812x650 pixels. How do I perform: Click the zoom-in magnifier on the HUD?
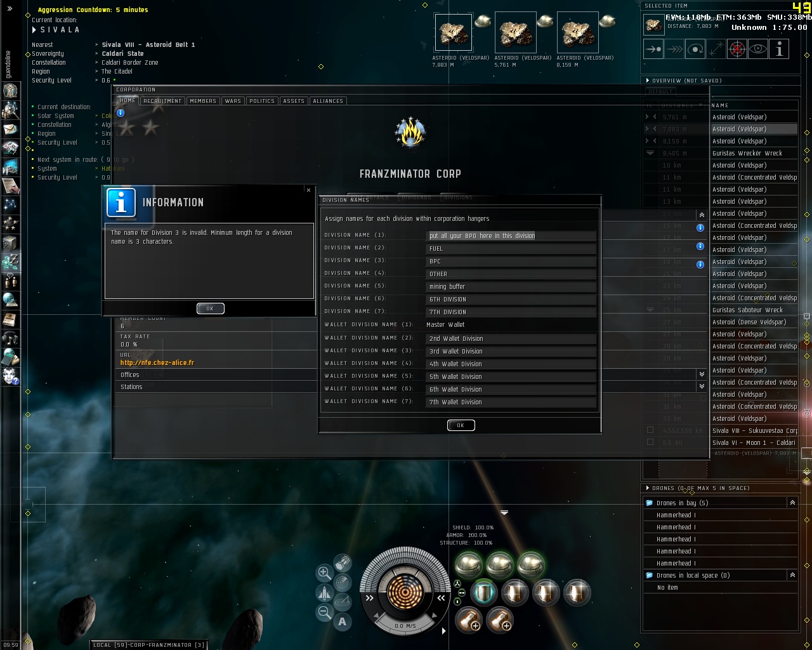(324, 573)
